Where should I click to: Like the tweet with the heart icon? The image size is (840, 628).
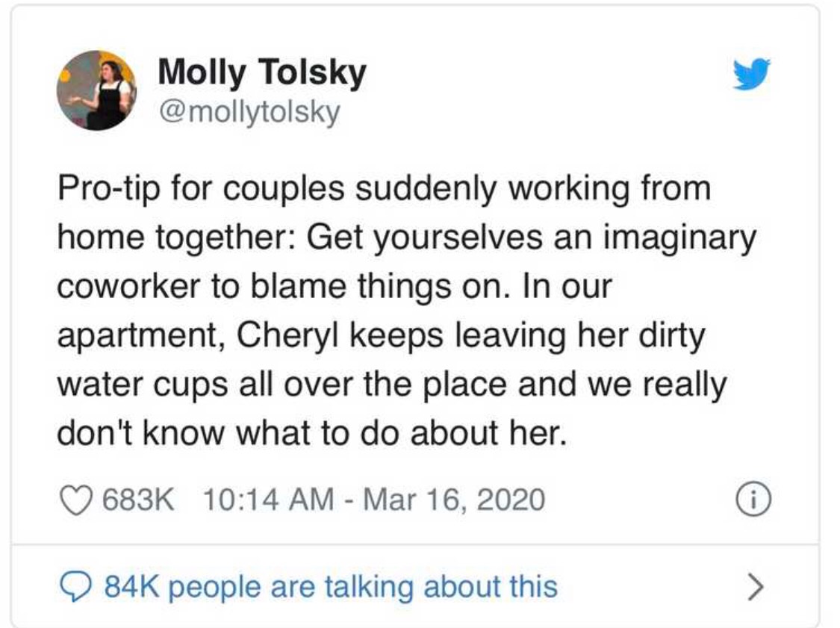click(75, 500)
